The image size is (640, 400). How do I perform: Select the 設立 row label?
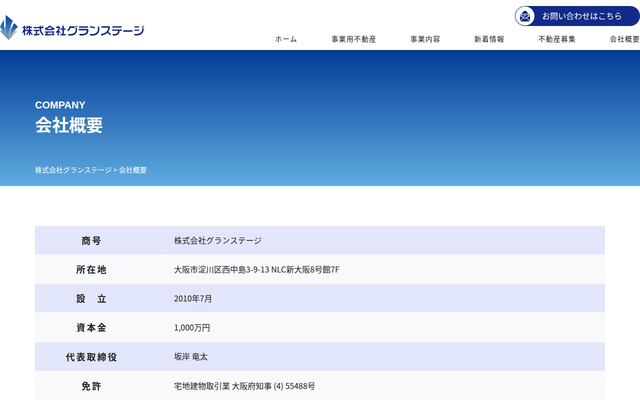tap(91, 299)
